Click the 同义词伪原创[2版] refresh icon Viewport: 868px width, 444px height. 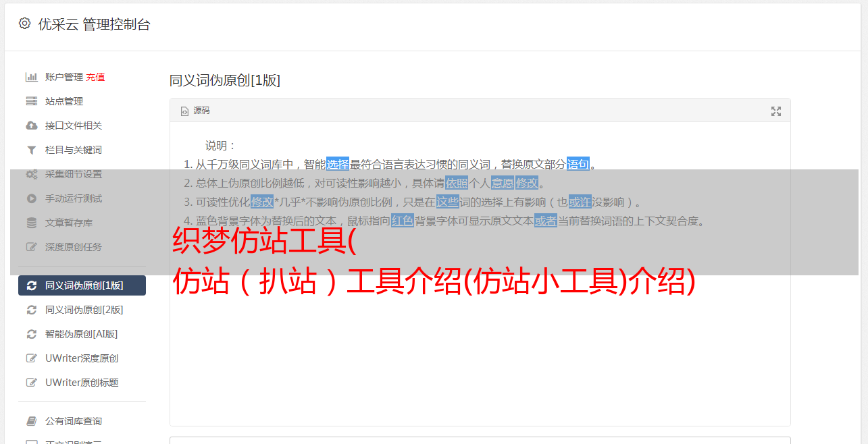pos(31,310)
